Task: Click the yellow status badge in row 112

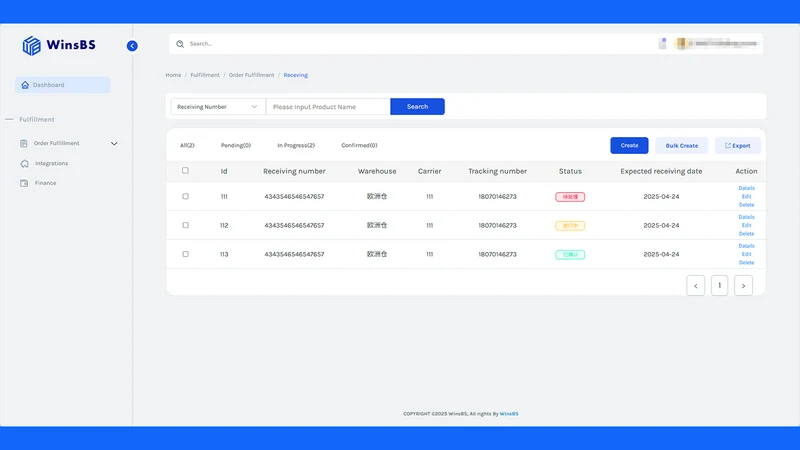Action: pyautogui.click(x=570, y=226)
